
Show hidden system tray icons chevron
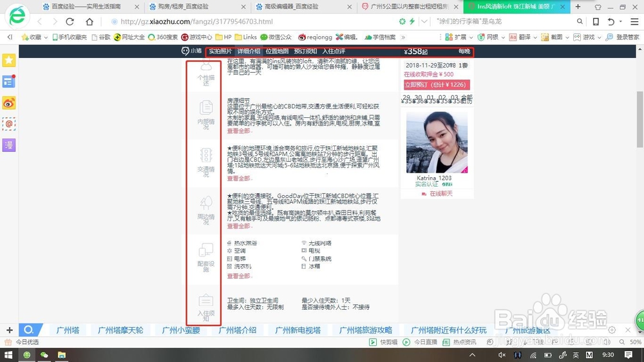coord(472,355)
